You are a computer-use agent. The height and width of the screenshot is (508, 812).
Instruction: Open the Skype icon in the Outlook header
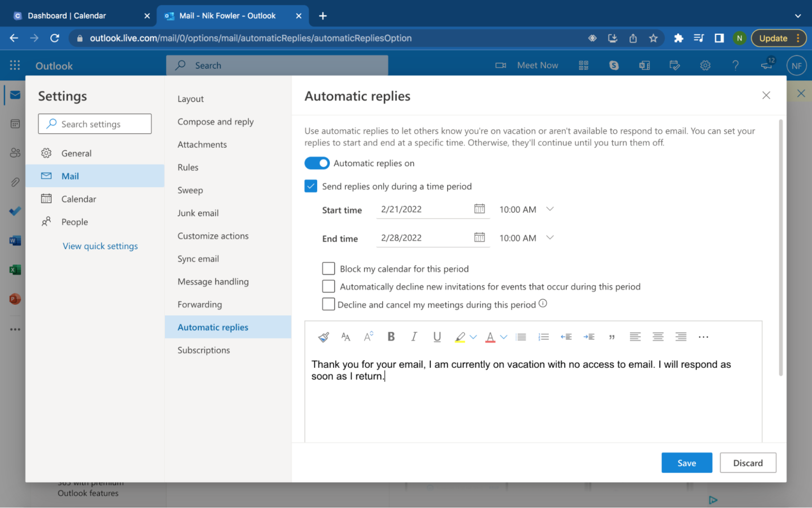[614, 65]
